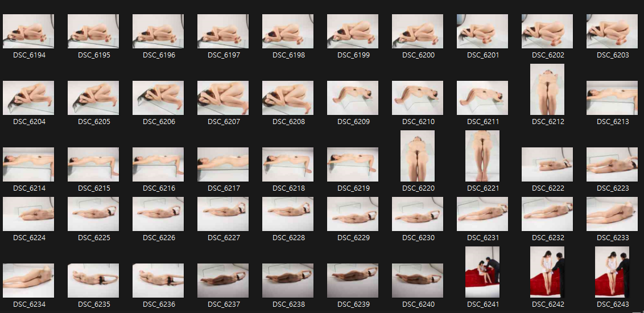The height and width of the screenshot is (313, 644).
Task: Click the DSC_6240 file name label
Action: coord(418,304)
